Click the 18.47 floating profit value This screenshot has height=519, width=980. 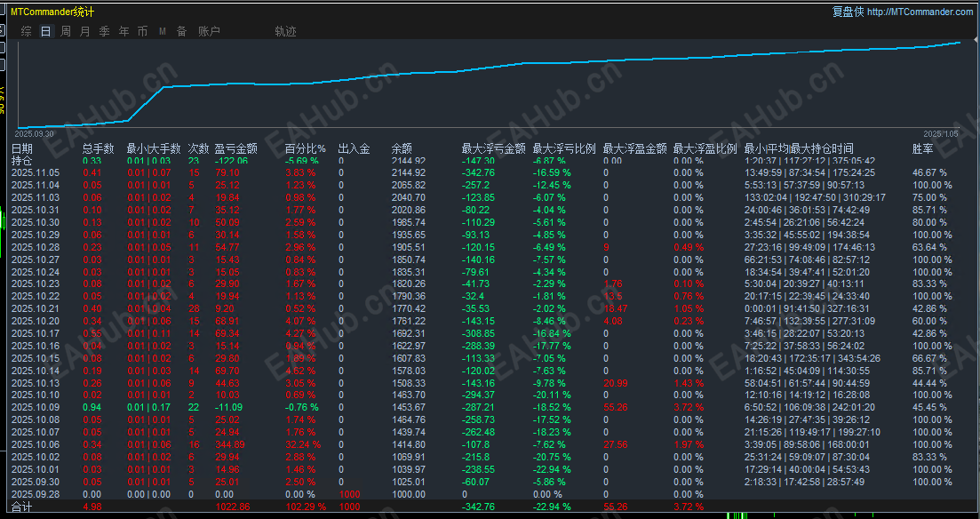[x=615, y=308]
